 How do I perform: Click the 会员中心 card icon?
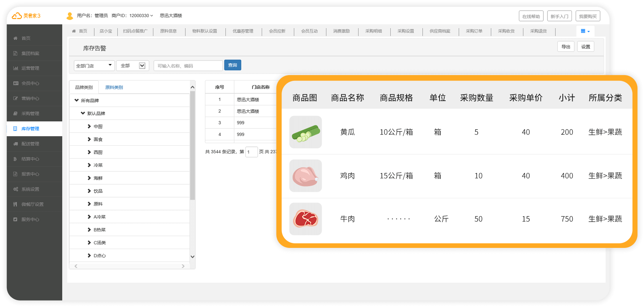point(15,83)
